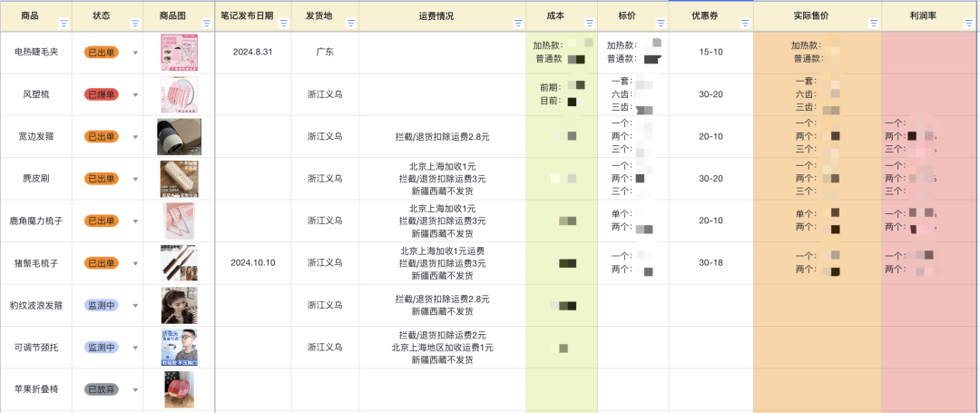Open filter icon on 优惠券 column header
The width and height of the screenshot is (980, 413).
coord(744,23)
